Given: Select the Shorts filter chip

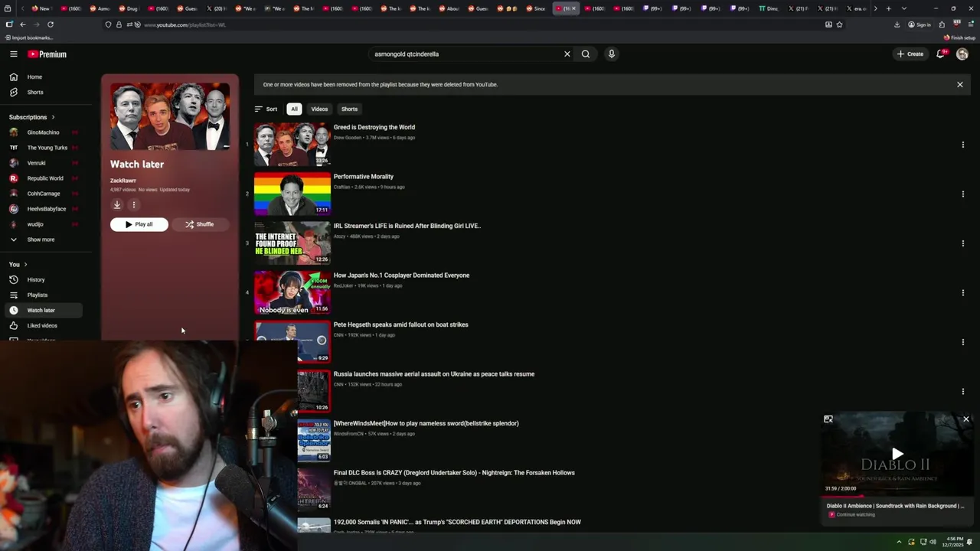Looking at the screenshot, I should click(x=349, y=109).
